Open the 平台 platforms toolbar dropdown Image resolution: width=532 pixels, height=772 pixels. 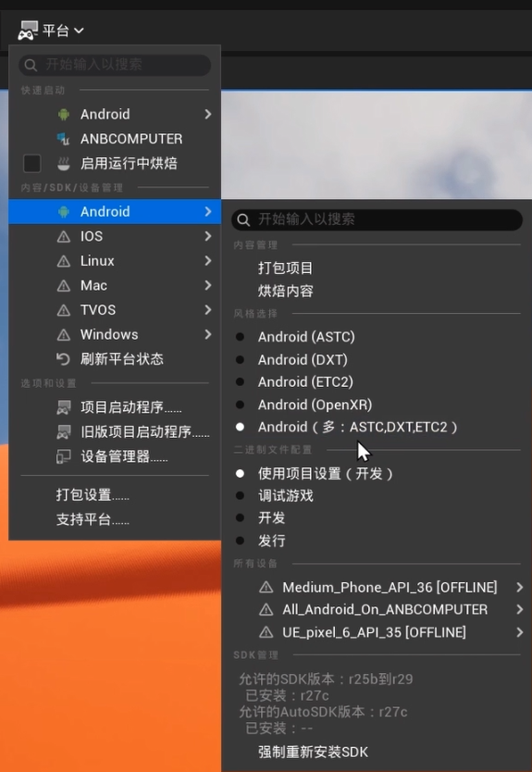click(51, 31)
